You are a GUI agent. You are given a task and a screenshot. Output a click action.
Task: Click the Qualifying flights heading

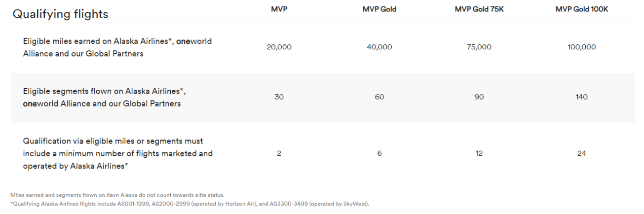[60, 14]
